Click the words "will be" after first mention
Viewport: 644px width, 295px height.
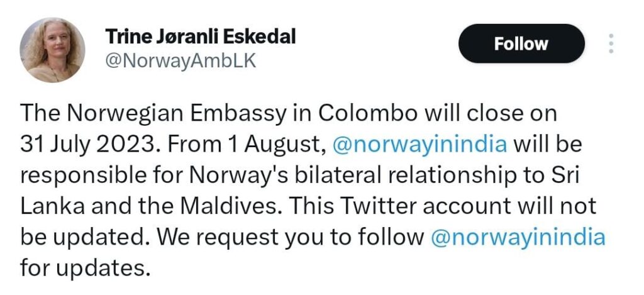548,144
